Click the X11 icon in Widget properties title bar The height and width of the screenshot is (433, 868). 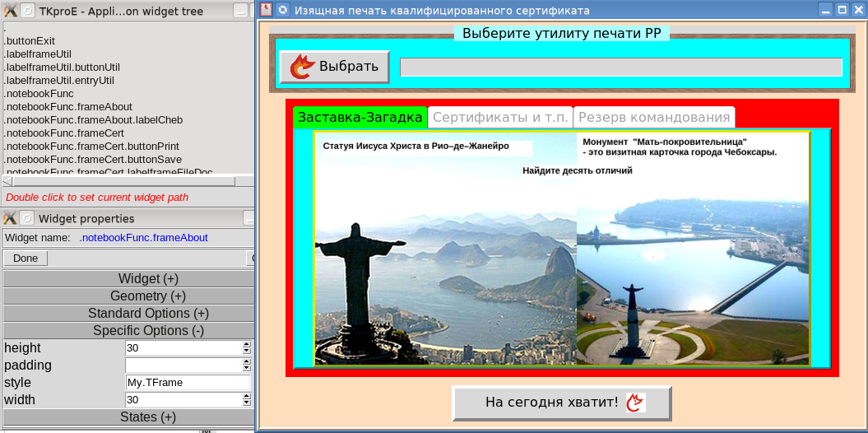pos(10,218)
